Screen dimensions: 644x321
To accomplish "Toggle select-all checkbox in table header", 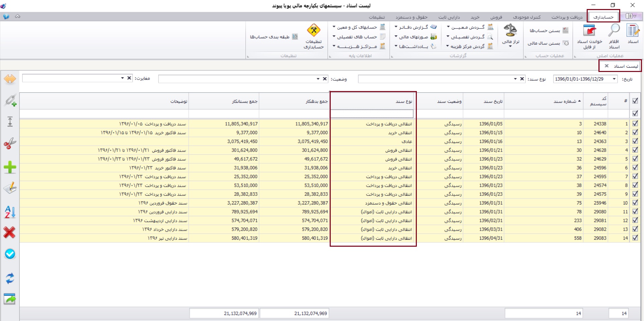I will pos(635,101).
